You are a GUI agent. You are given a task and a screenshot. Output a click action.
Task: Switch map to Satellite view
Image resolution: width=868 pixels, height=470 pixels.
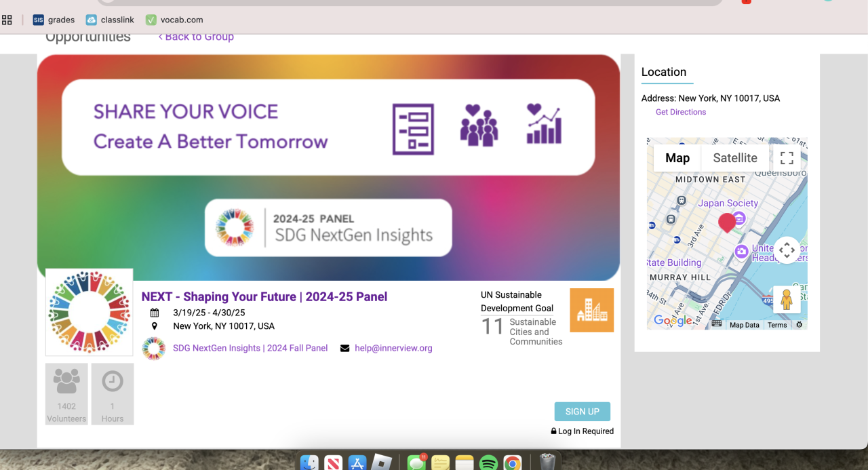[735, 158]
